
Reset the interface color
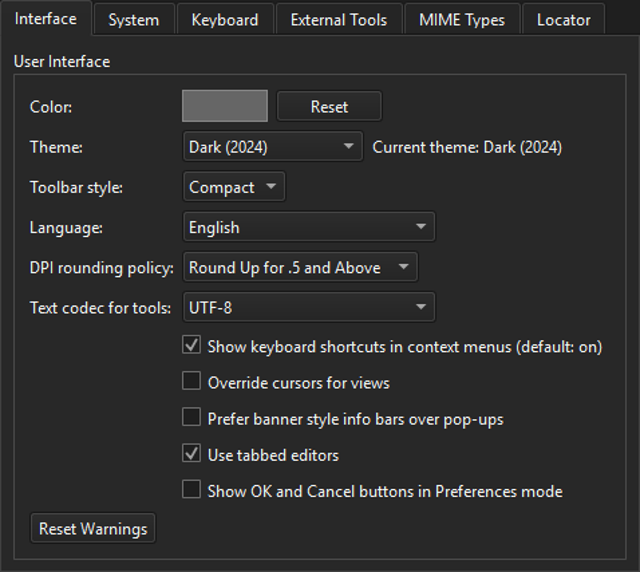329,107
